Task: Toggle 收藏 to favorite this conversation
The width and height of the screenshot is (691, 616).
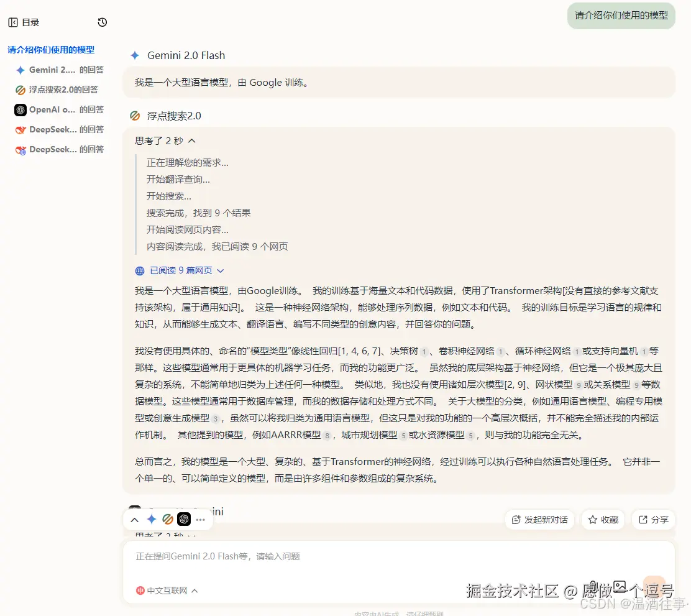Action: pos(603,520)
